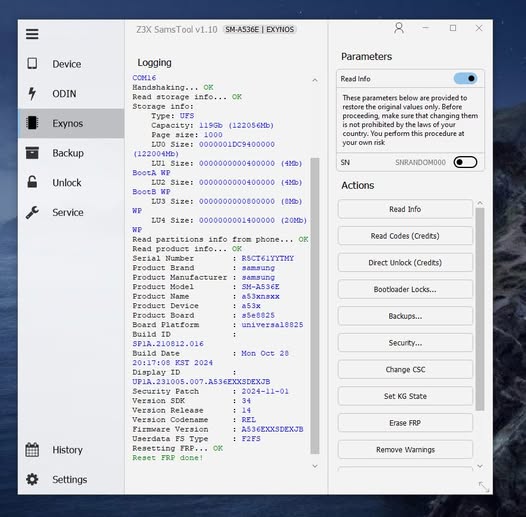
Task: Click the log scroll down arrow
Action: click(315, 466)
